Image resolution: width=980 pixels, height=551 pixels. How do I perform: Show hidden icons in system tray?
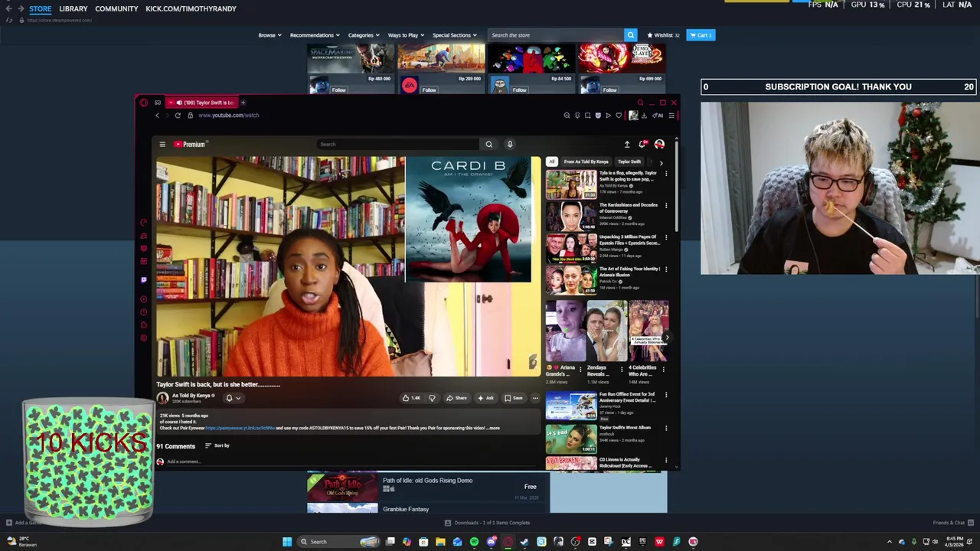pyautogui.click(x=889, y=542)
